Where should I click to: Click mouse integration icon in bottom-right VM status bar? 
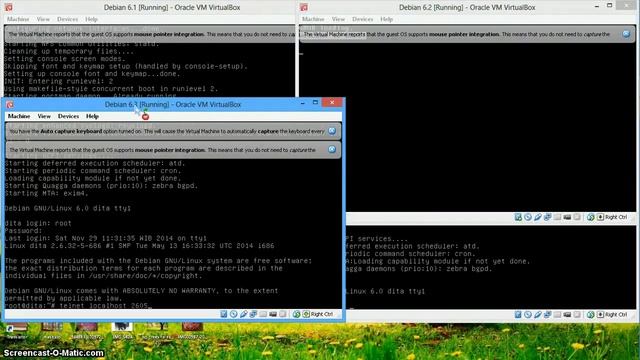click(x=591, y=315)
